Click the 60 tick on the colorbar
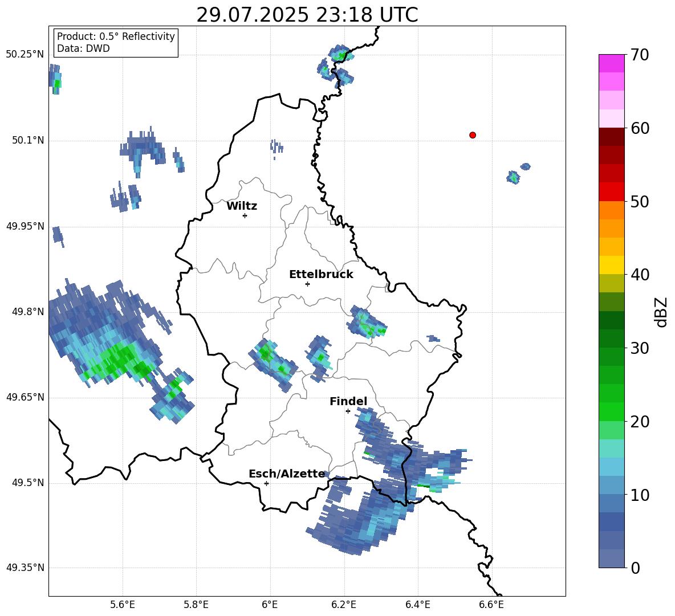675x616 pixels. click(640, 128)
